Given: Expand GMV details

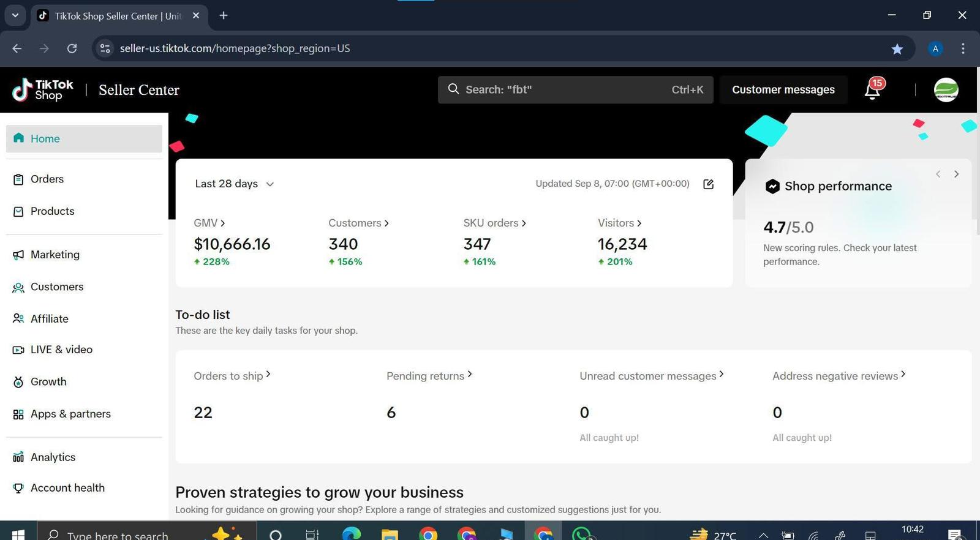Looking at the screenshot, I should (209, 223).
